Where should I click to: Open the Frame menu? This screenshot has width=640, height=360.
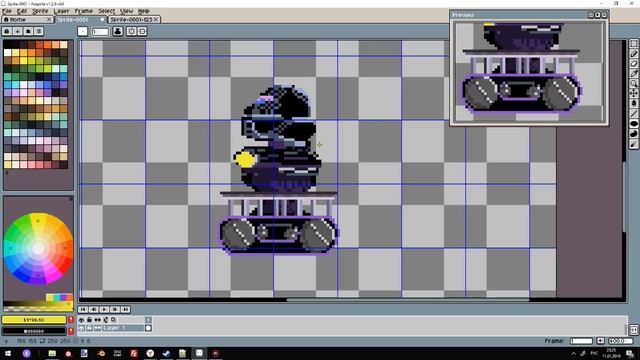tap(83, 11)
